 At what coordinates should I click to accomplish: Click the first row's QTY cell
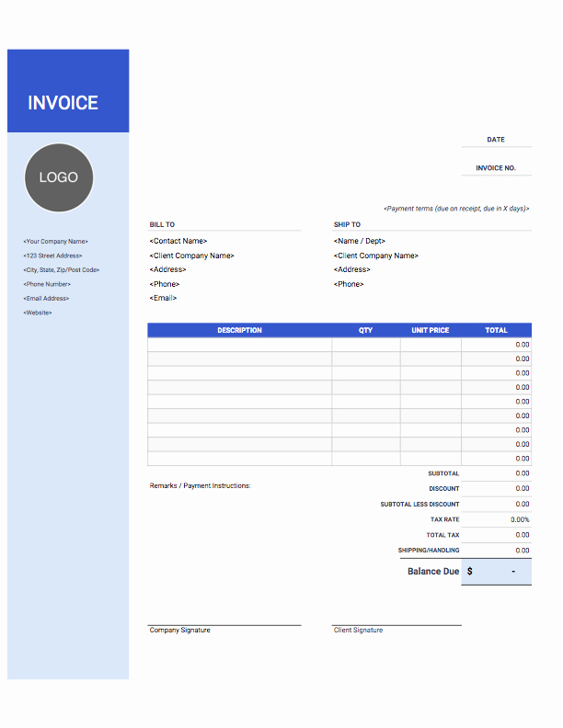click(x=366, y=345)
